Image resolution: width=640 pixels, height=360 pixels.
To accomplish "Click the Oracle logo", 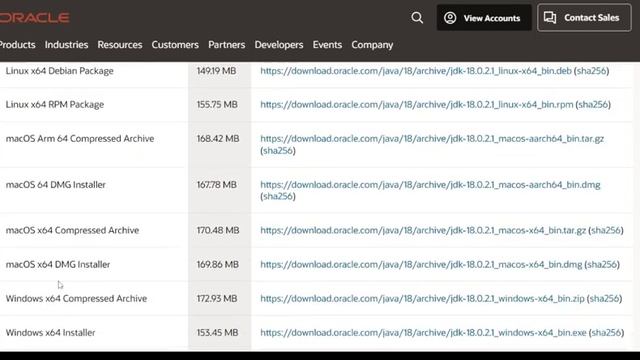I will 35,18.
